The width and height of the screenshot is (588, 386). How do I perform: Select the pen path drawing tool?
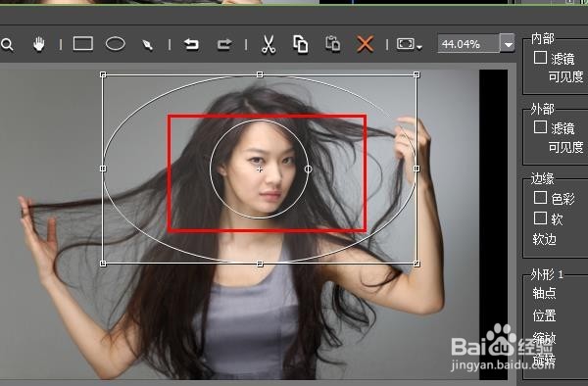147,45
